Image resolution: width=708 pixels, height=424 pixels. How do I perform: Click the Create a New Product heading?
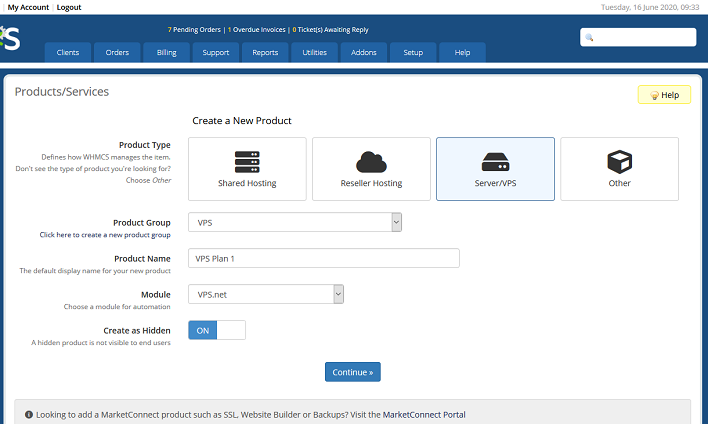[242, 121]
